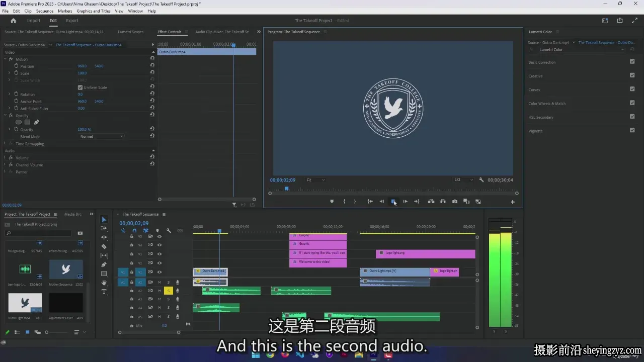Image resolution: width=644 pixels, height=362 pixels.
Task: Uncheck Uniform Scale checkbox
Action: (x=80, y=87)
